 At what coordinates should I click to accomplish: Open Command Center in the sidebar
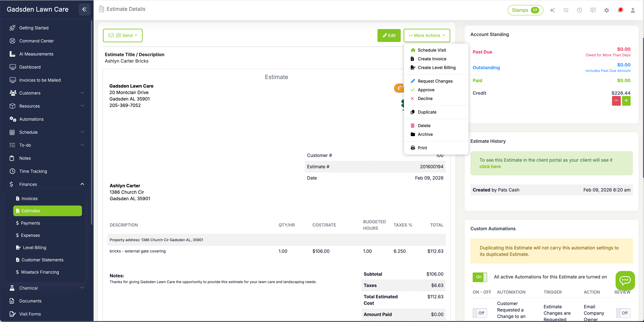[36, 41]
